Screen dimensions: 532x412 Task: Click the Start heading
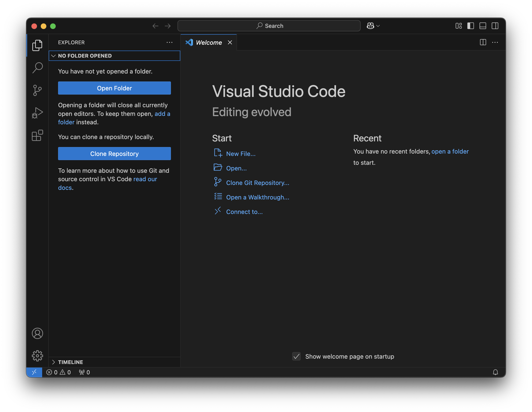[x=222, y=138]
